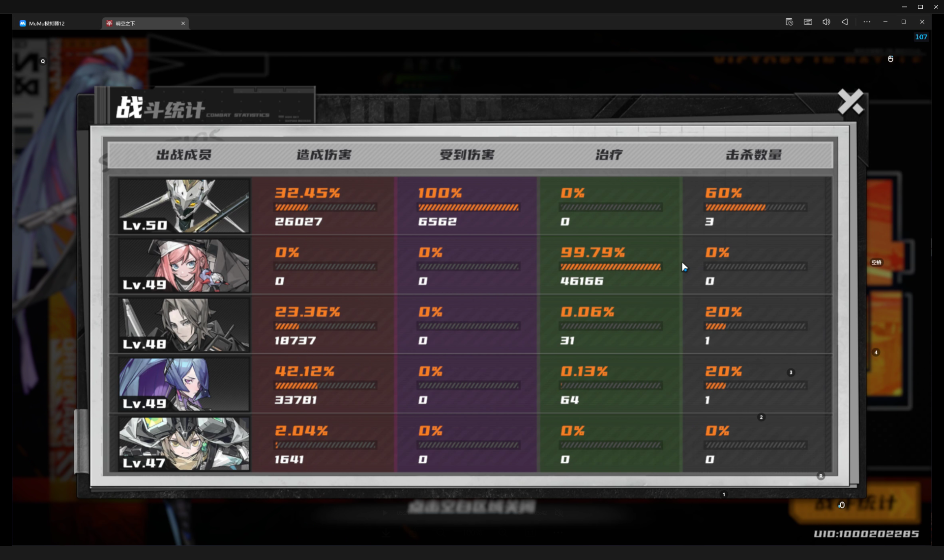This screenshot has width=944, height=560.
Task: Select the Lv.48 gray-haired character portrait
Action: pyautogui.click(x=184, y=325)
